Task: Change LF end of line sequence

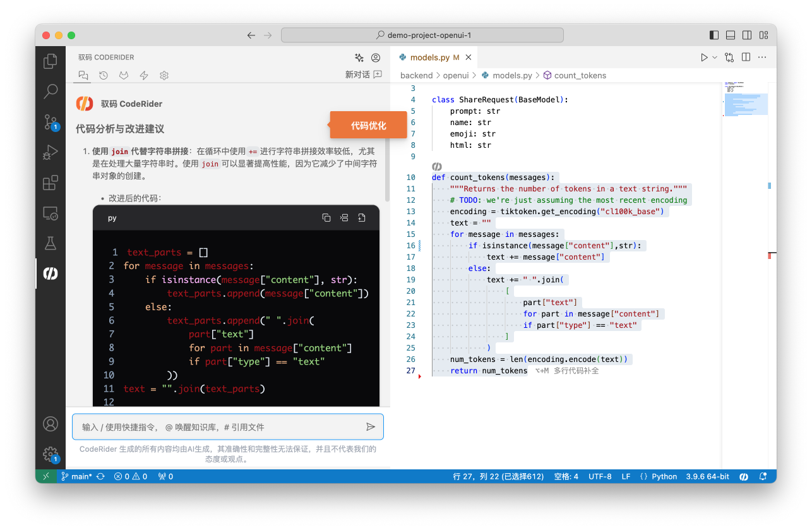Action: coord(626,476)
